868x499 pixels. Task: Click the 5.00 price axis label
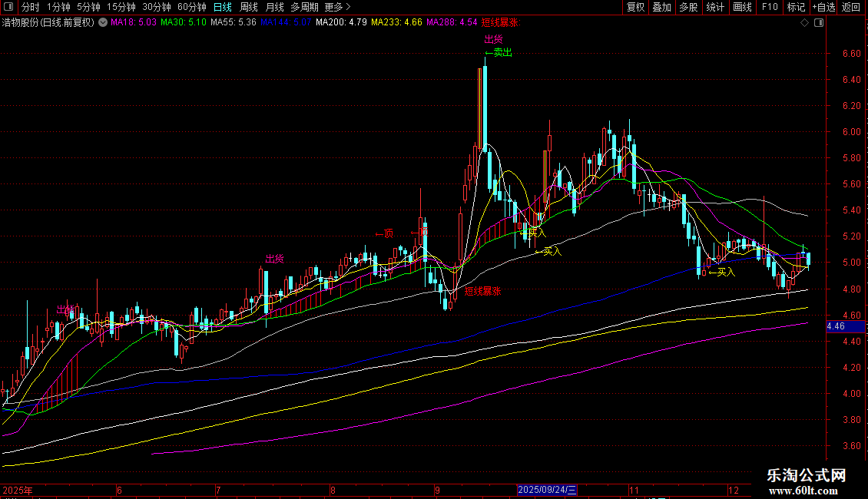pos(851,263)
